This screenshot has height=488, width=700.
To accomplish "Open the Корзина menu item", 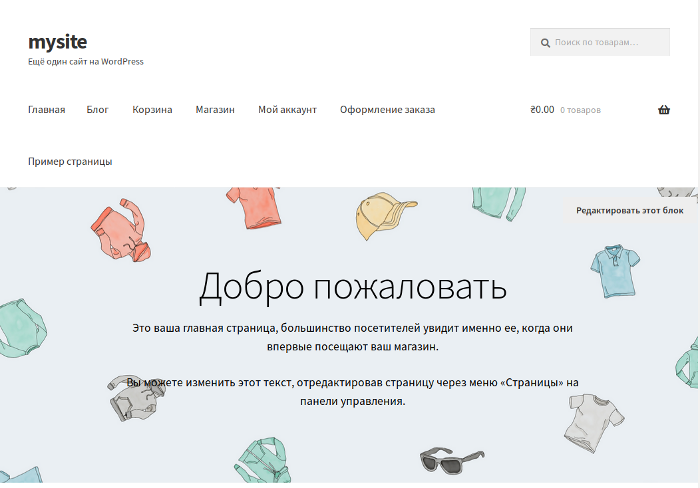I will (x=152, y=110).
